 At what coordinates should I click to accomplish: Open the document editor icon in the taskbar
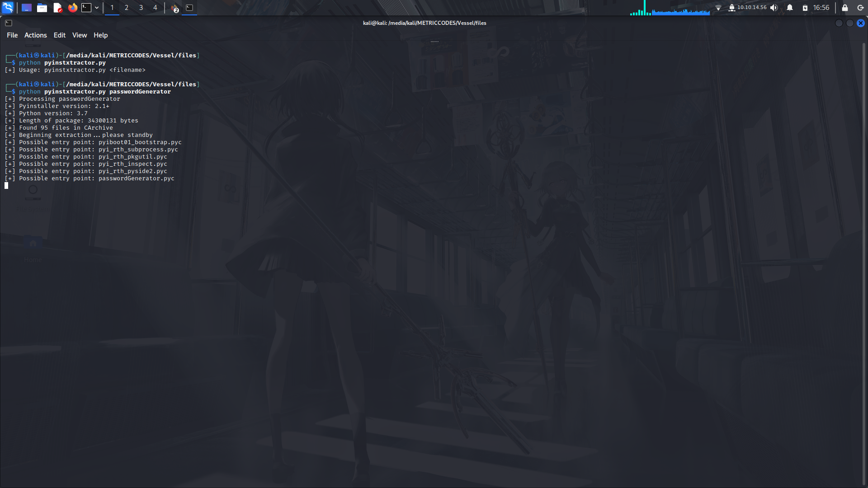(57, 8)
